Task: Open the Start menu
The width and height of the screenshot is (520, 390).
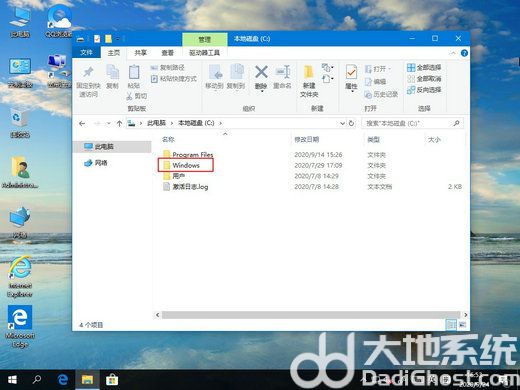Action: 12,380
